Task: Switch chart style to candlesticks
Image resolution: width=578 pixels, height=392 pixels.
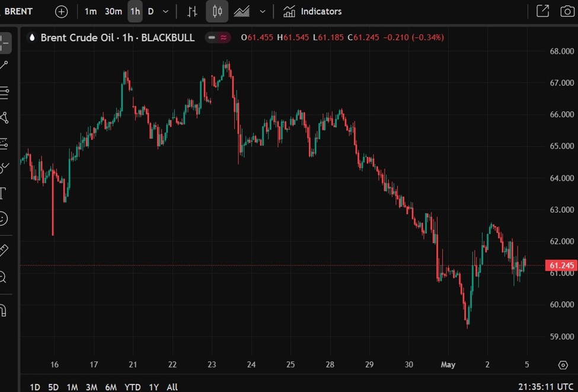Action: point(217,11)
